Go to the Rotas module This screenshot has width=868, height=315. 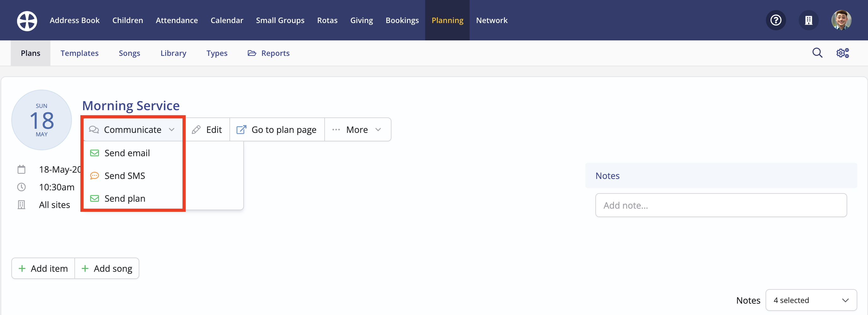(327, 20)
